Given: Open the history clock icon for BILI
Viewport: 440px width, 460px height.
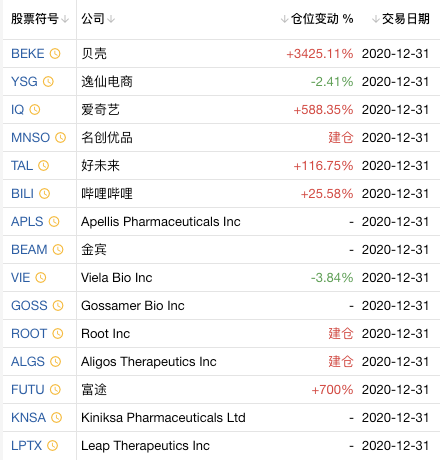Looking at the screenshot, I should tap(44, 193).
